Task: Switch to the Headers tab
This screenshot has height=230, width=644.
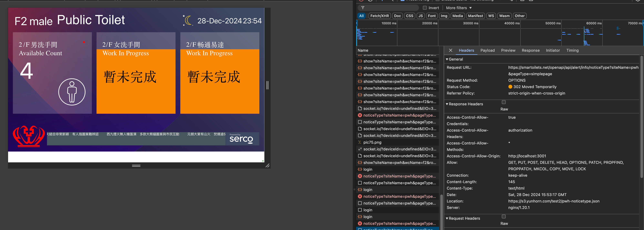Action: 466,50
